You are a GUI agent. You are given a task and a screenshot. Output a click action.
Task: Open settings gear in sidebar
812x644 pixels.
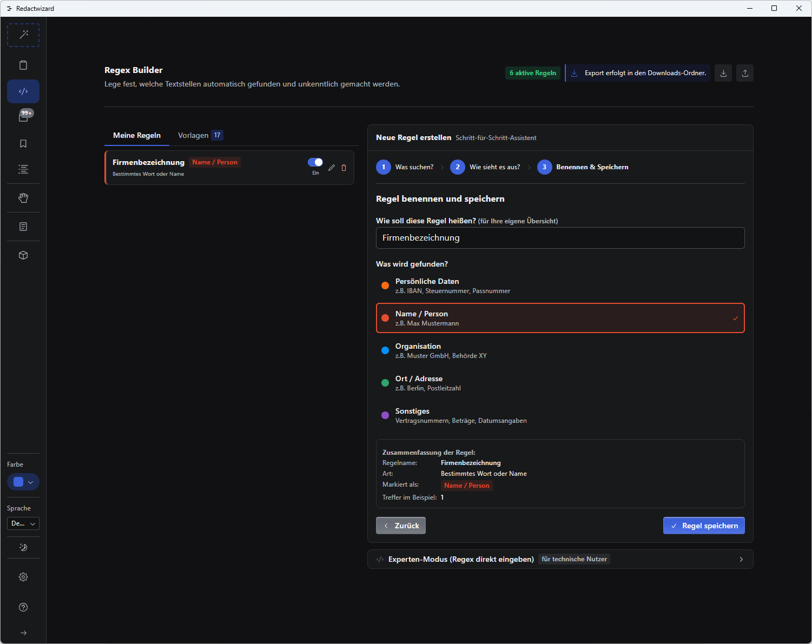point(23,577)
